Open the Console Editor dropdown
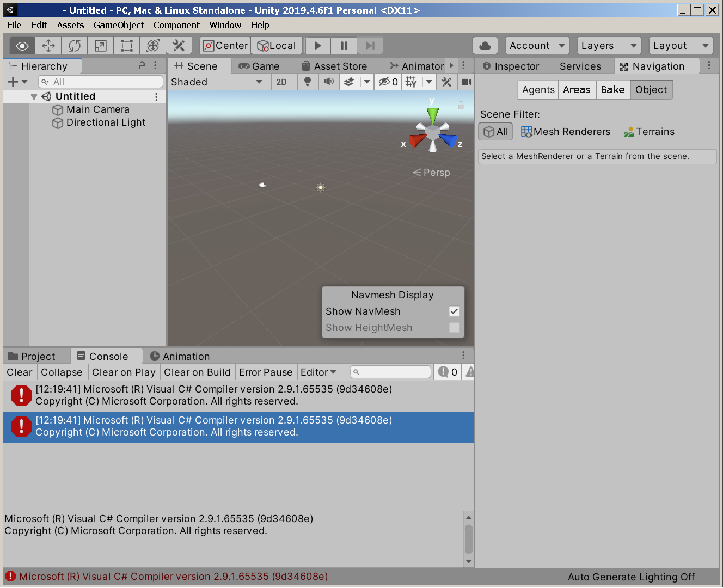Viewport: 723px width, 588px height. click(x=318, y=372)
